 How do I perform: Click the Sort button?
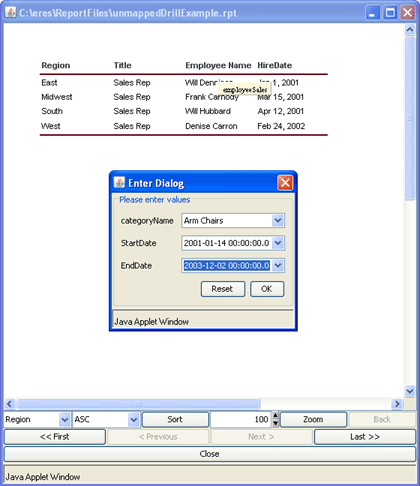tap(175, 420)
